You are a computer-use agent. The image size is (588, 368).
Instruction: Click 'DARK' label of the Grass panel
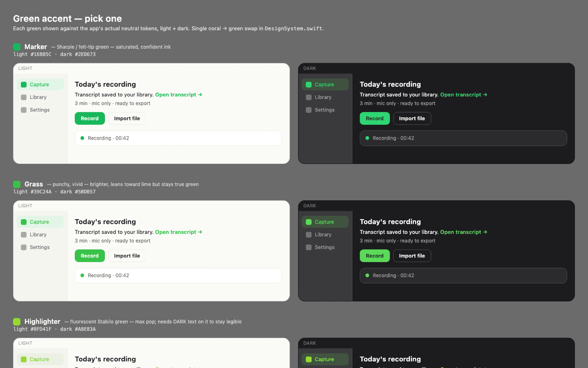[x=310, y=206]
